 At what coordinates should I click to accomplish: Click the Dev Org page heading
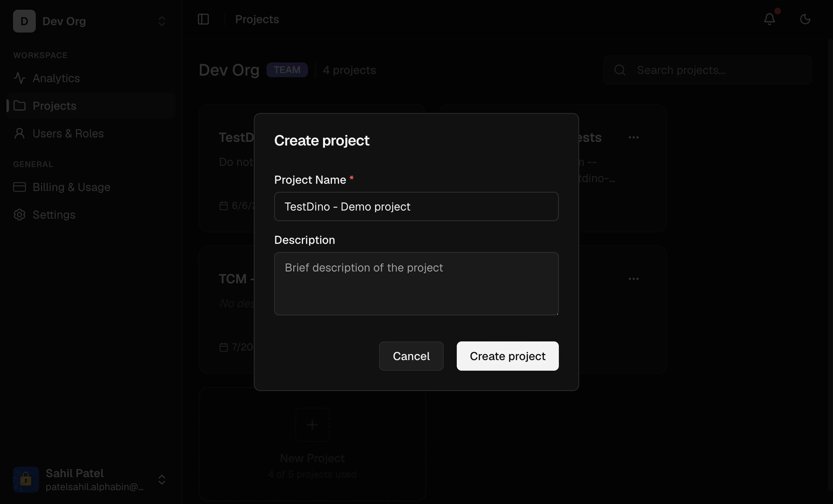(x=229, y=70)
